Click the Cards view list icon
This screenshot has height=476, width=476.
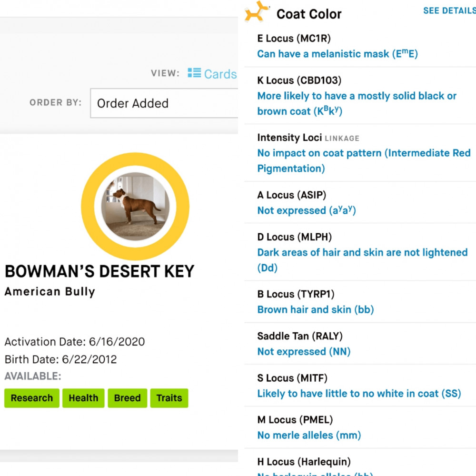194,73
